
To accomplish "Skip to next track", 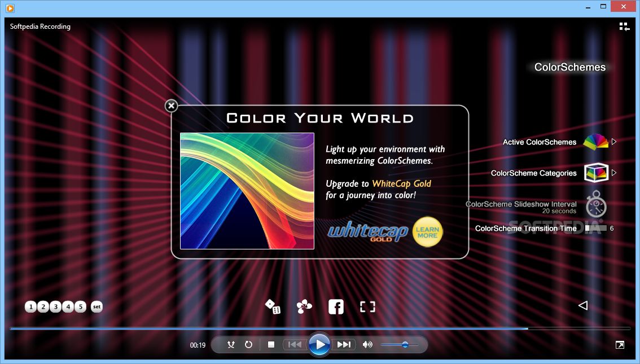I will [x=344, y=344].
